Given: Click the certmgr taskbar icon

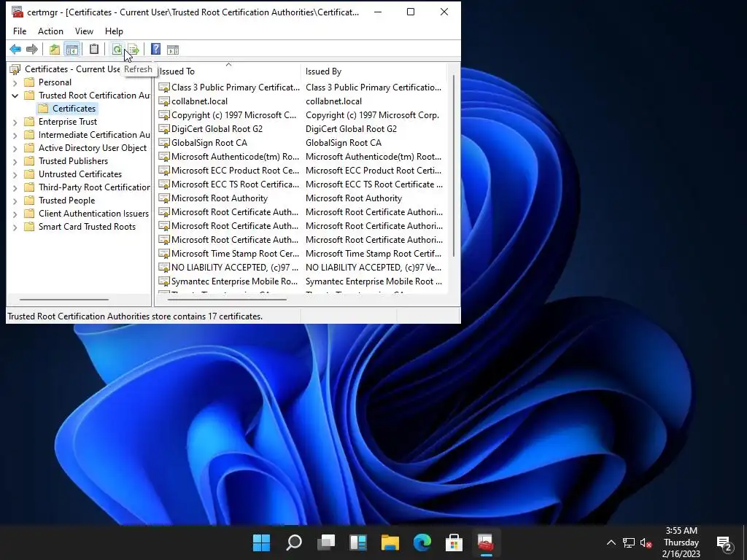Looking at the screenshot, I should 485,542.
